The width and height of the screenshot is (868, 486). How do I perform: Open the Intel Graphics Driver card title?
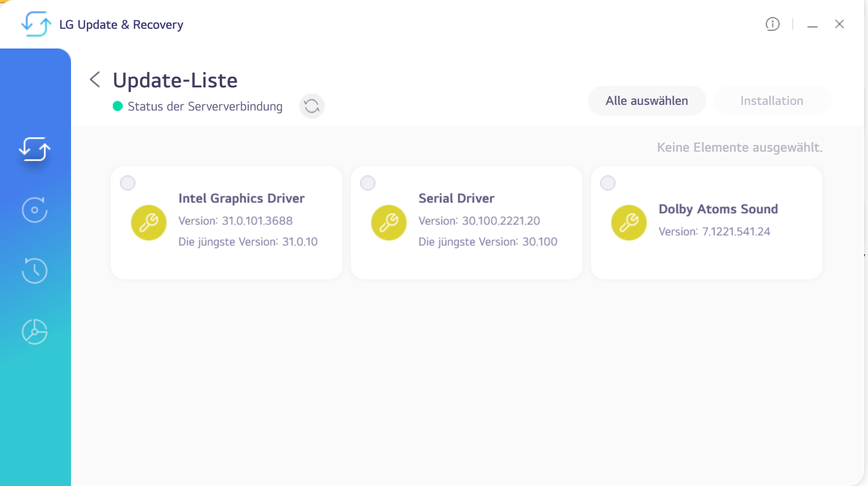241,198
